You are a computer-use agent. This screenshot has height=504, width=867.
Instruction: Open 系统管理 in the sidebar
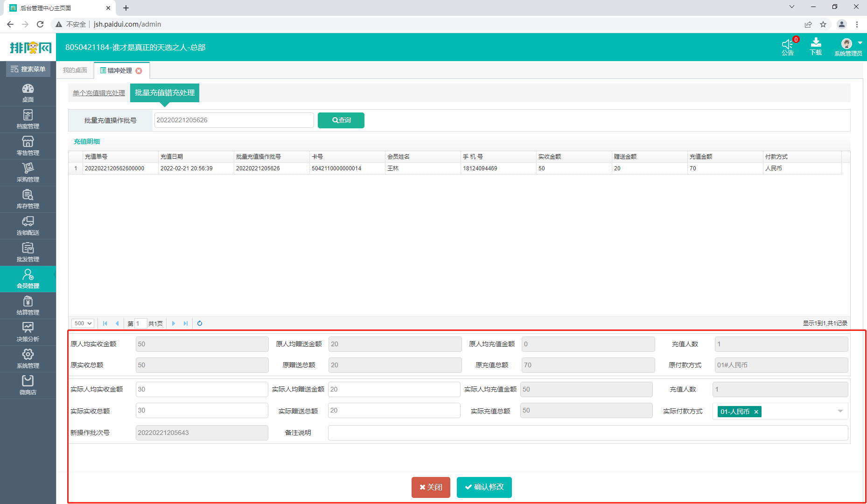(x=28, y=359)
